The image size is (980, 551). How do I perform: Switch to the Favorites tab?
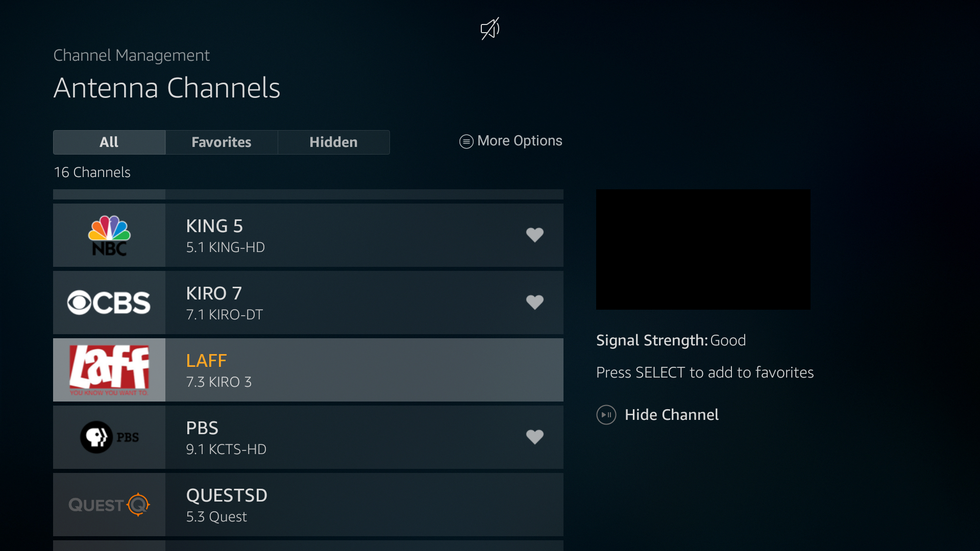pos(222,142)
